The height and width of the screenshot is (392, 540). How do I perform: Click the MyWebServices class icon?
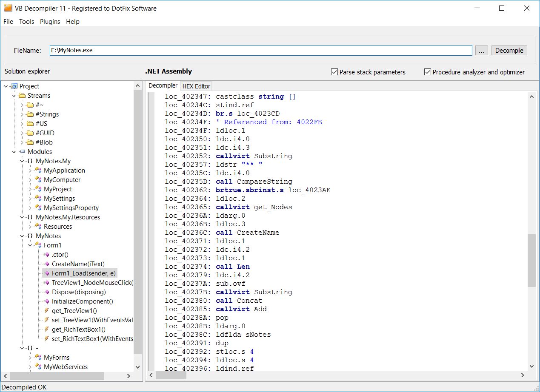(x=38, y=367)
